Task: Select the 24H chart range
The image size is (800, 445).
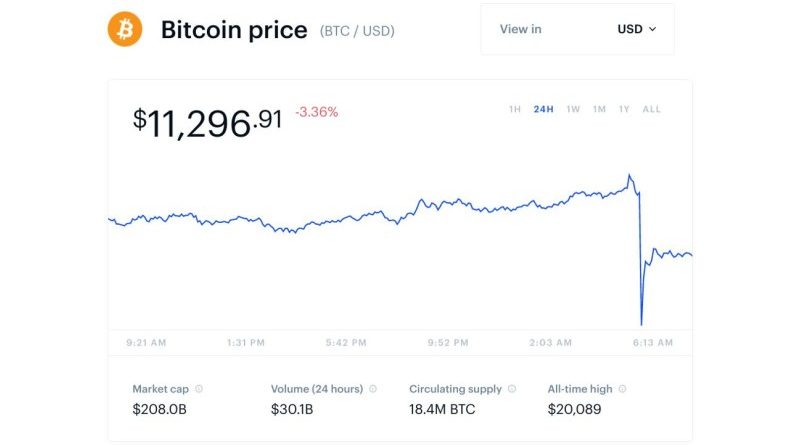Action: pyautogui.click(x=543, y=109)
